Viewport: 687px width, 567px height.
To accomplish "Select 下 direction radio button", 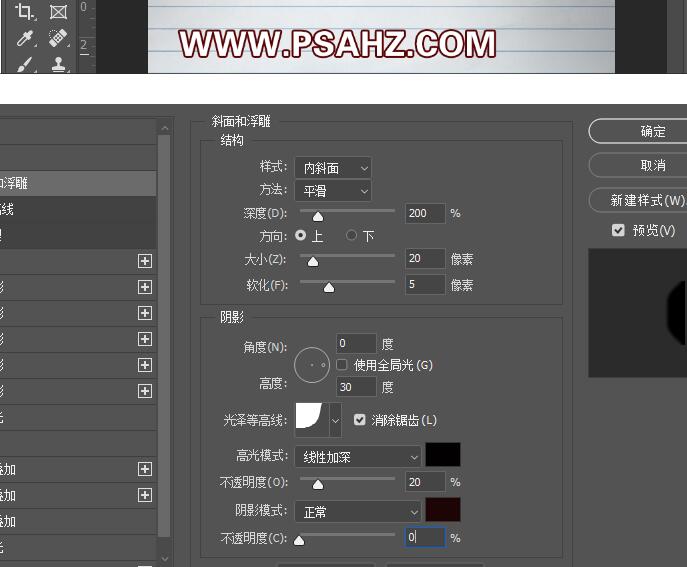I will pyautogui.click(x=351, y=235).
